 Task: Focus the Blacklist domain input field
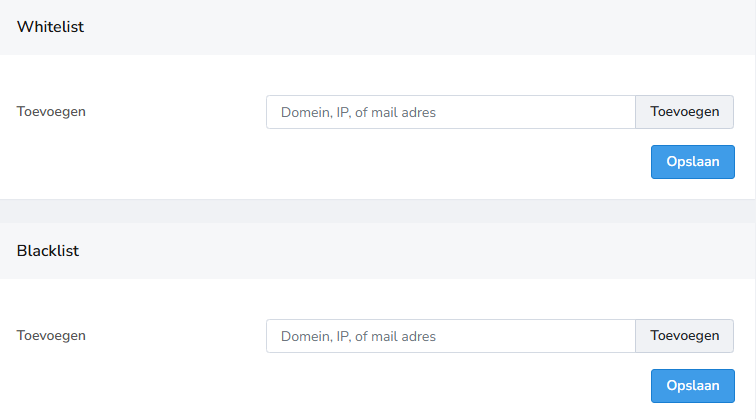click(x=450, y=336)
